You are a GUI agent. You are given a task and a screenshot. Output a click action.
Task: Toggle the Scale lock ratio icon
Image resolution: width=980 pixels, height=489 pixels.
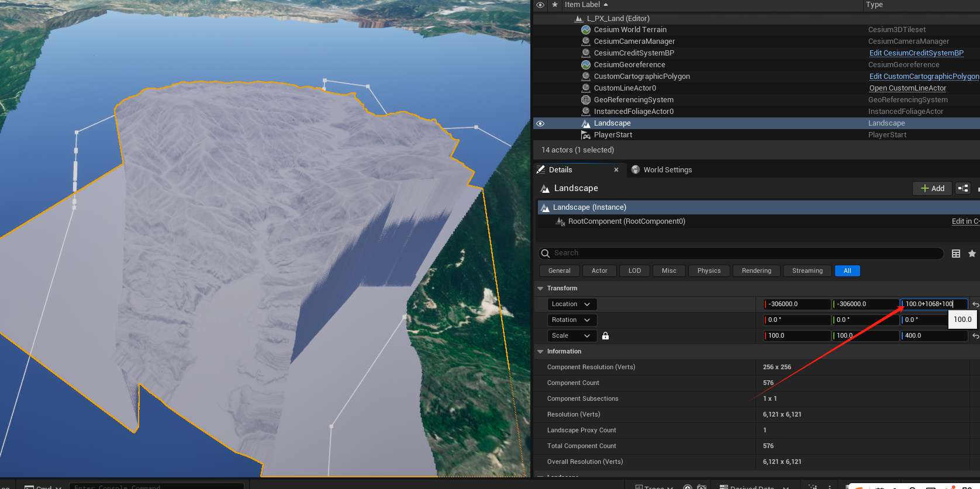coord(605,336)
